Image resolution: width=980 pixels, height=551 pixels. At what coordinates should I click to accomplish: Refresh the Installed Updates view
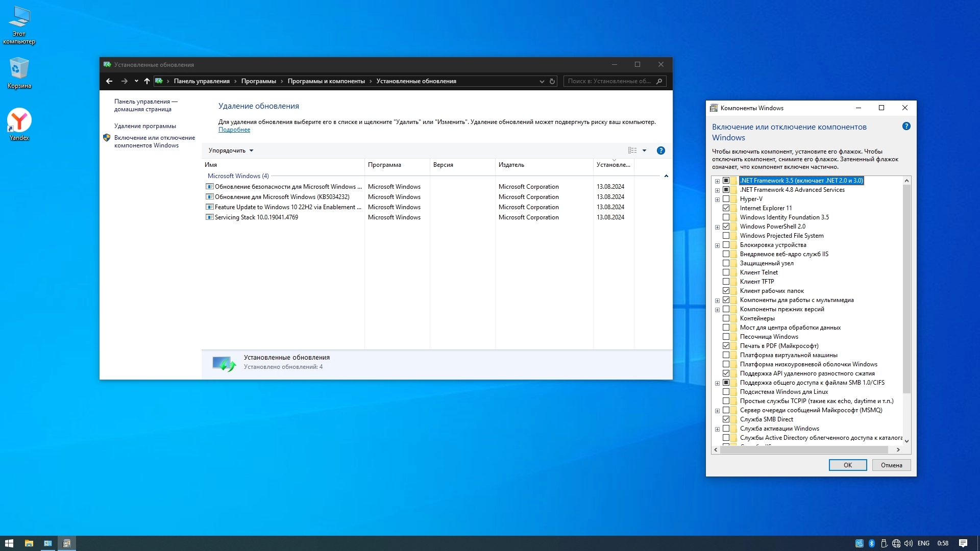pyautogui.click(x=552, y=81)
